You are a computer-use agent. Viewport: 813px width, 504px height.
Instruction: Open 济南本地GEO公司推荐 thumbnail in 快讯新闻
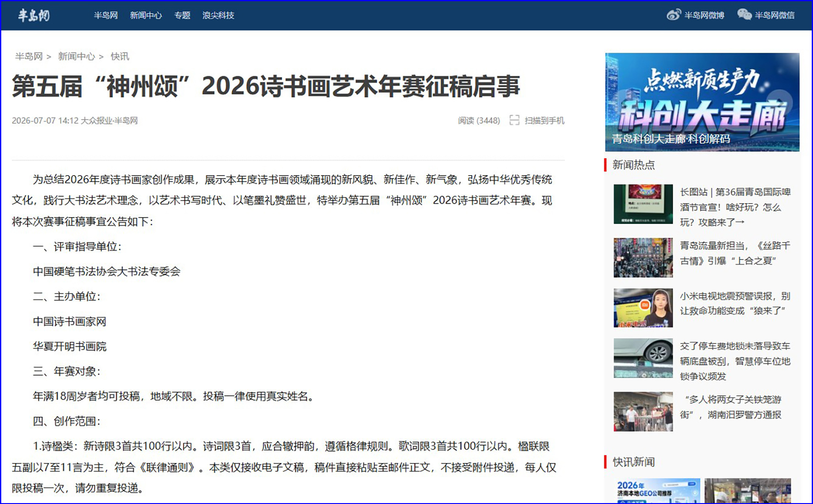657,491
